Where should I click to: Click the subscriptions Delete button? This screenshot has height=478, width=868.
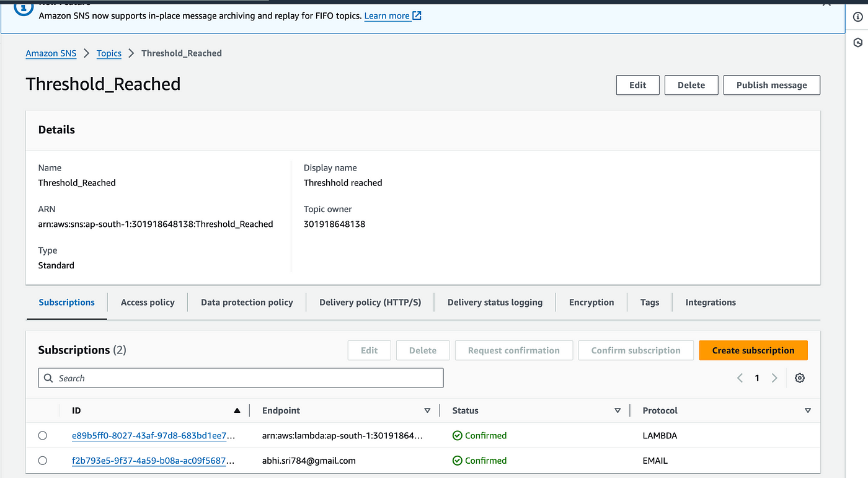pyautogui.click(x=423, y=350)
